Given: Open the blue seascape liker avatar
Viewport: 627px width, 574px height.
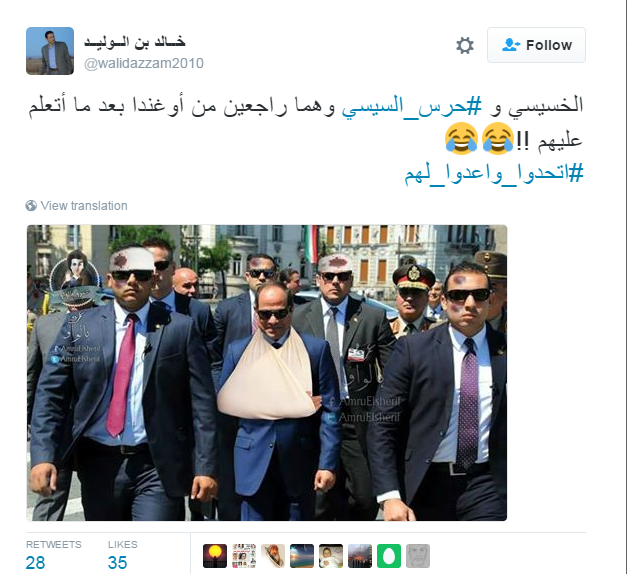Looking at the screenshot, I should point(302,556).
